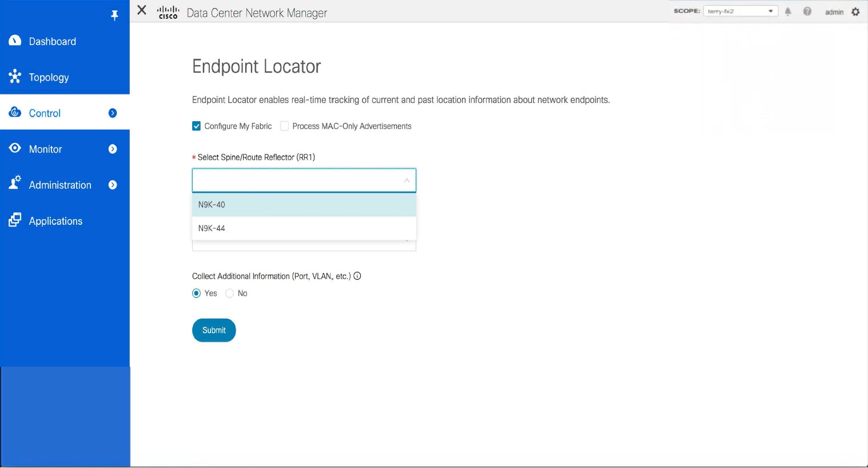The width and height of the screenshot is (868, 468).
Task: Click the Monitor eye icon
Action: click(x=15, y=148)
